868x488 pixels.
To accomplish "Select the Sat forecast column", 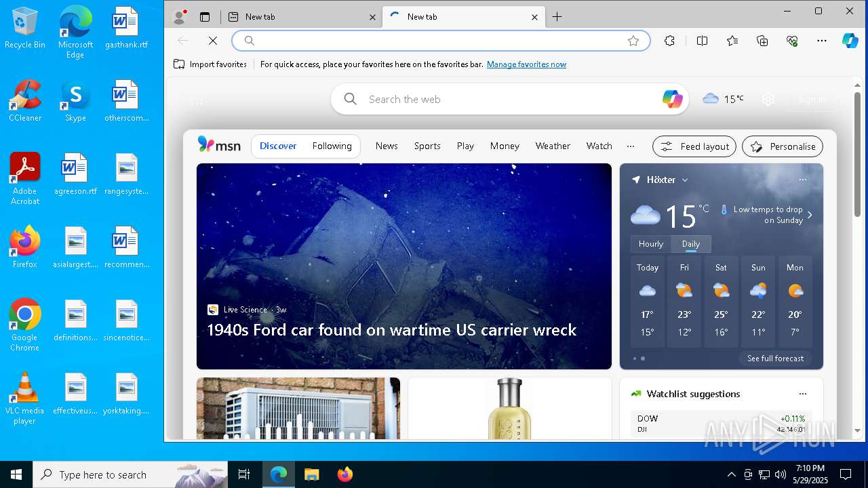I will pos(721,302).
